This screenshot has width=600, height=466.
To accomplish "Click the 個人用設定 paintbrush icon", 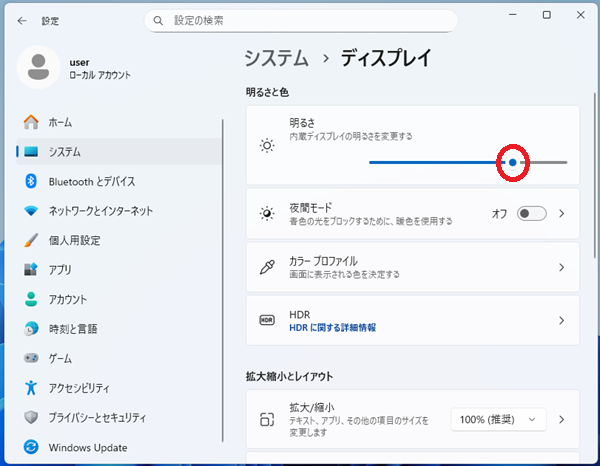I will tap(31, 240).
